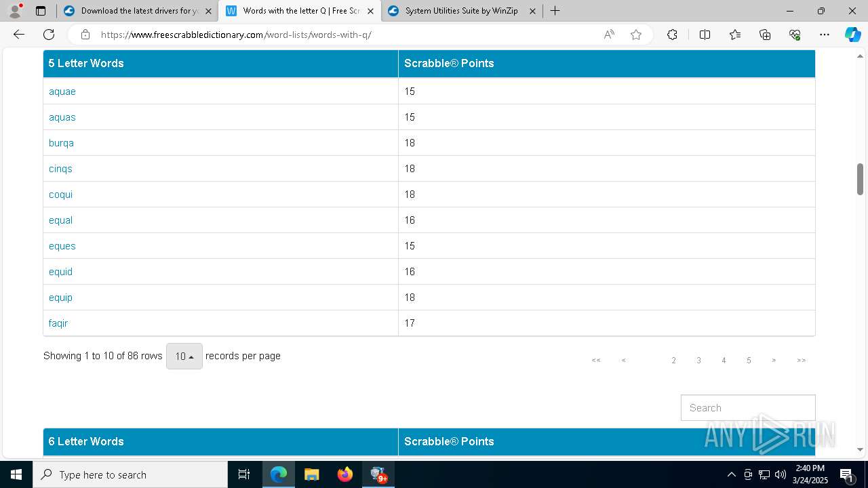Open Task View on the taskbar

click(x=244, y=474)
